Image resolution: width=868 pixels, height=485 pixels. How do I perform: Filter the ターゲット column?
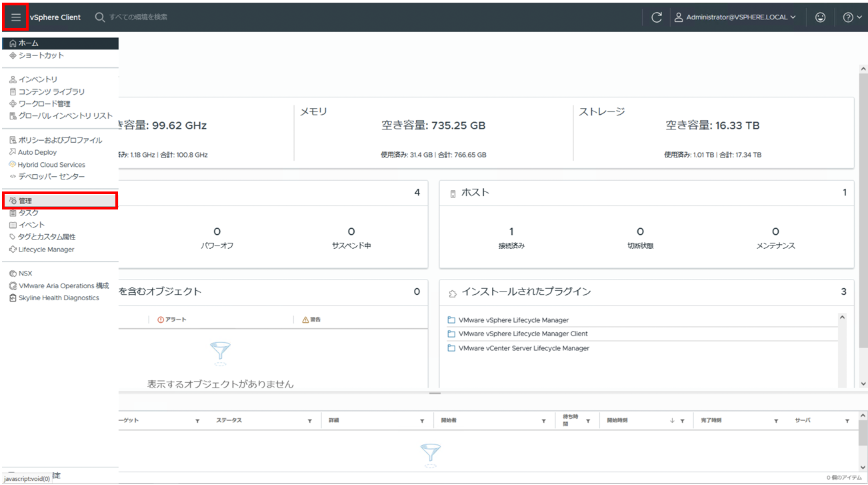click(x=197, y=421)
